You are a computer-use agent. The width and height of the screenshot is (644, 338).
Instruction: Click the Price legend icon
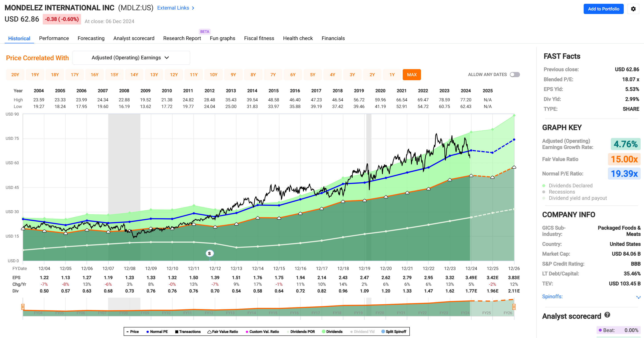128,332
